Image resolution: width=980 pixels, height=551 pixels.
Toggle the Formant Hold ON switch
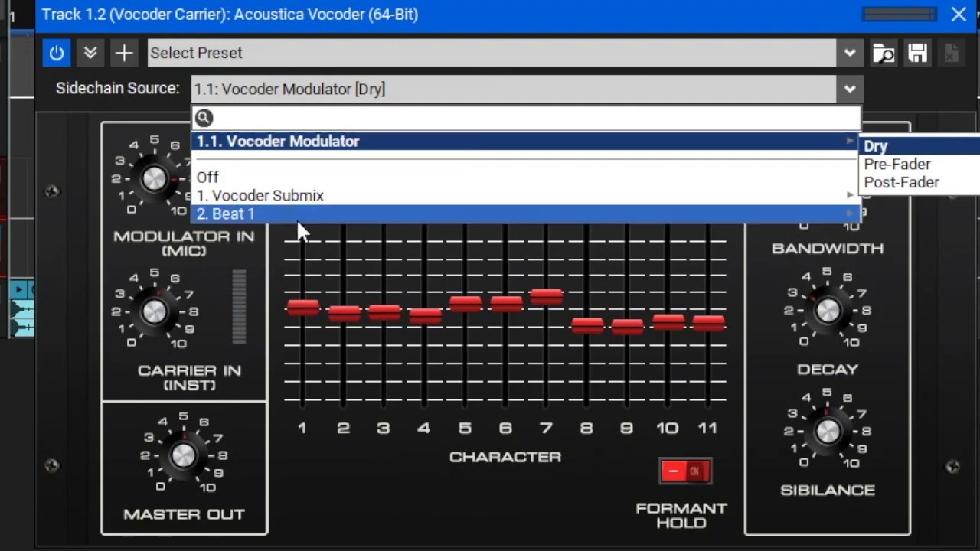tap(685, 471)
